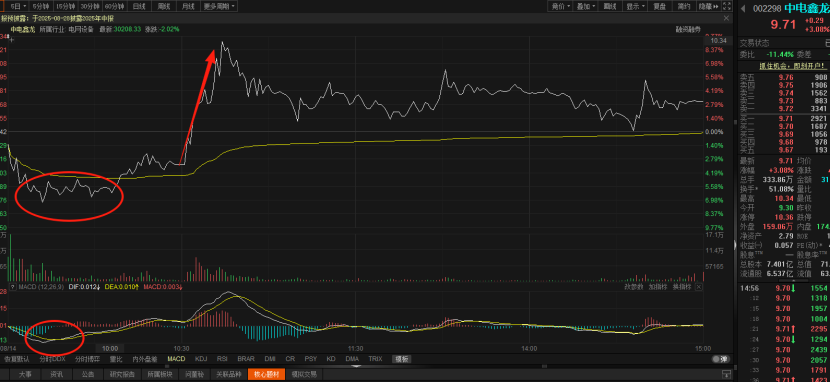Open the 竞价 dropdown
This screenshot has width=830, height=382.
pyautogui.click(x=561, y=6)
